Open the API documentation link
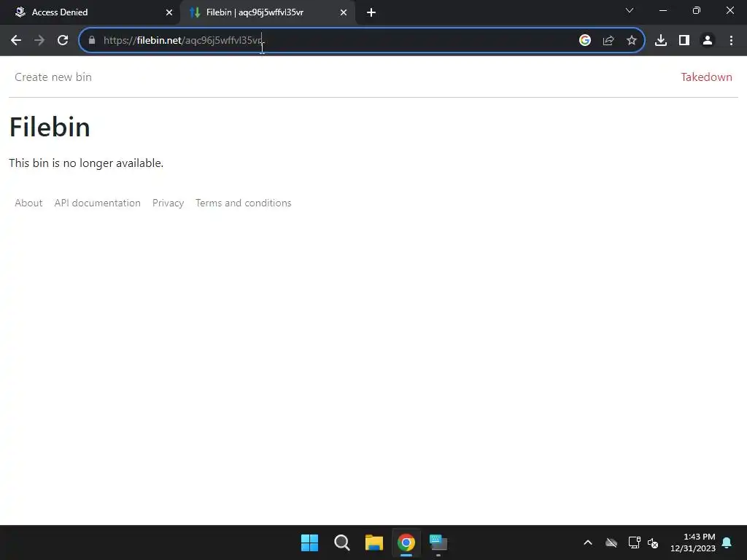The height and width of the screenshot is (560, 747). pos(97,203)
